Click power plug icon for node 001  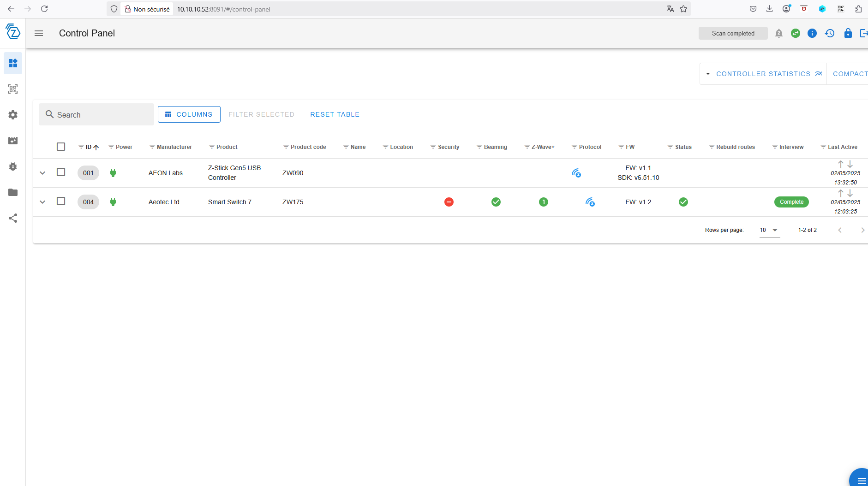pos(113,173)
